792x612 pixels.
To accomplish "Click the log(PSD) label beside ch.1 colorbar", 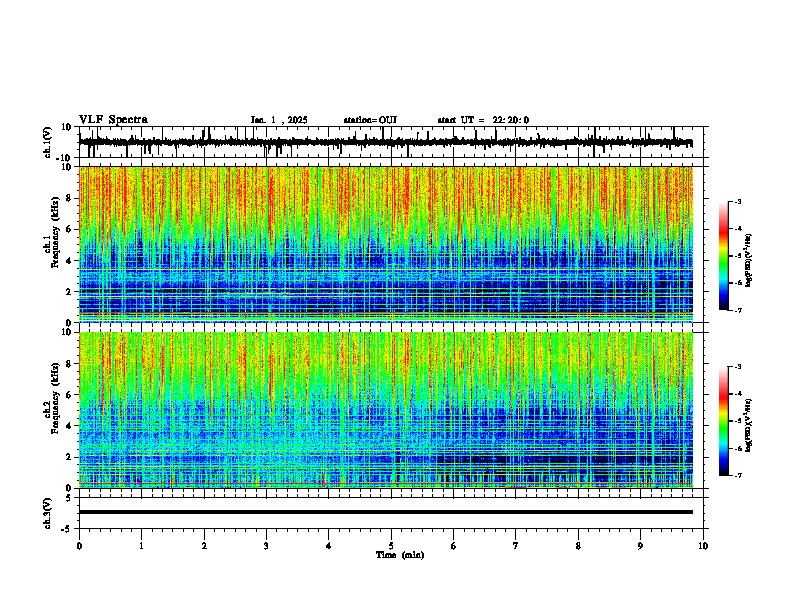I will (748, 261).
